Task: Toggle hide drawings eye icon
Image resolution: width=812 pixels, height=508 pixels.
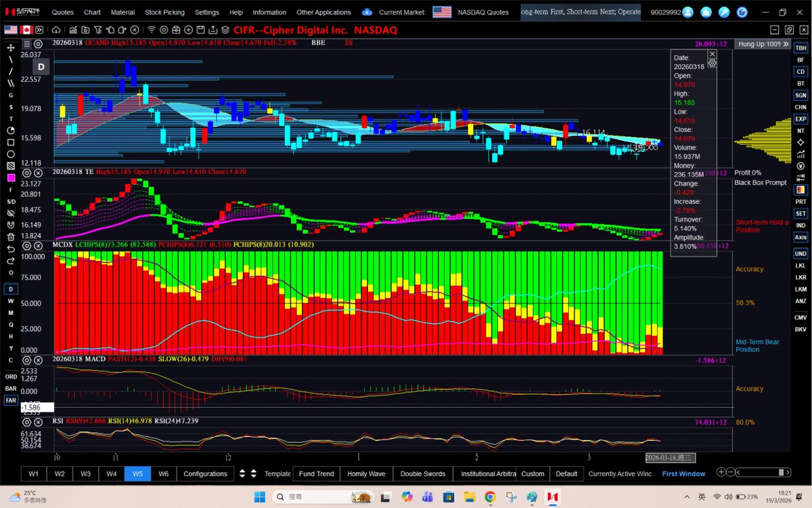Action: point(11,213)
